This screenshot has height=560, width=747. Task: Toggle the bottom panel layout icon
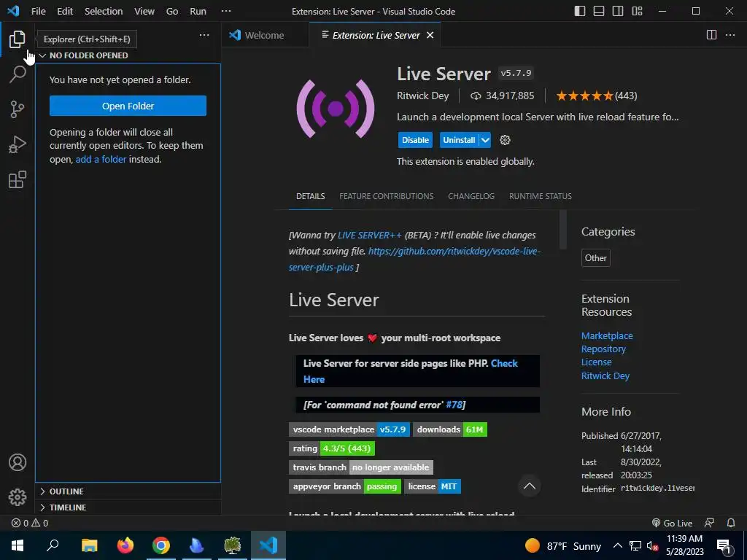599,11
